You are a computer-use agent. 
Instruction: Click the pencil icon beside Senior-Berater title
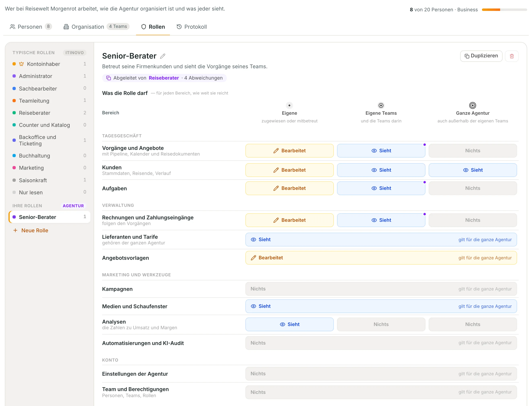point(163,56)
